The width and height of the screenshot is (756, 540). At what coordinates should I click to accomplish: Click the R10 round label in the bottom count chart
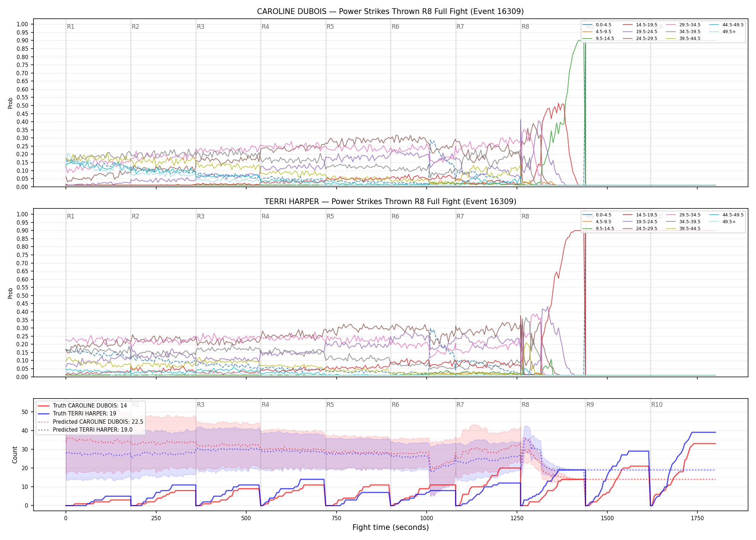pyautogui.click(x=657, y=405)
